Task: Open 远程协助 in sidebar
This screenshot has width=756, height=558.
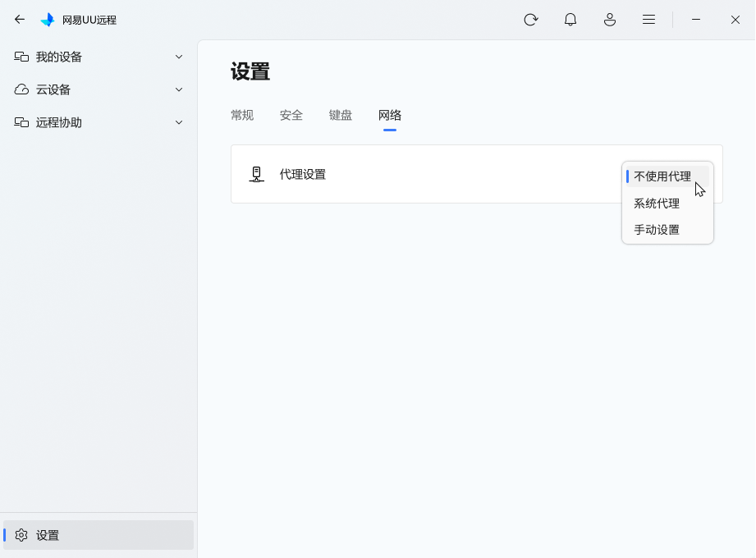Action: coord(99,122)
